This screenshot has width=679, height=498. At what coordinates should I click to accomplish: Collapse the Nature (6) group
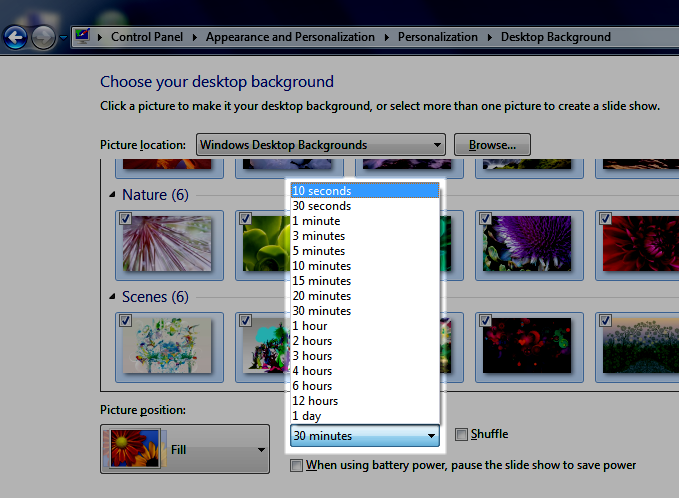click(x=113, y=195)
